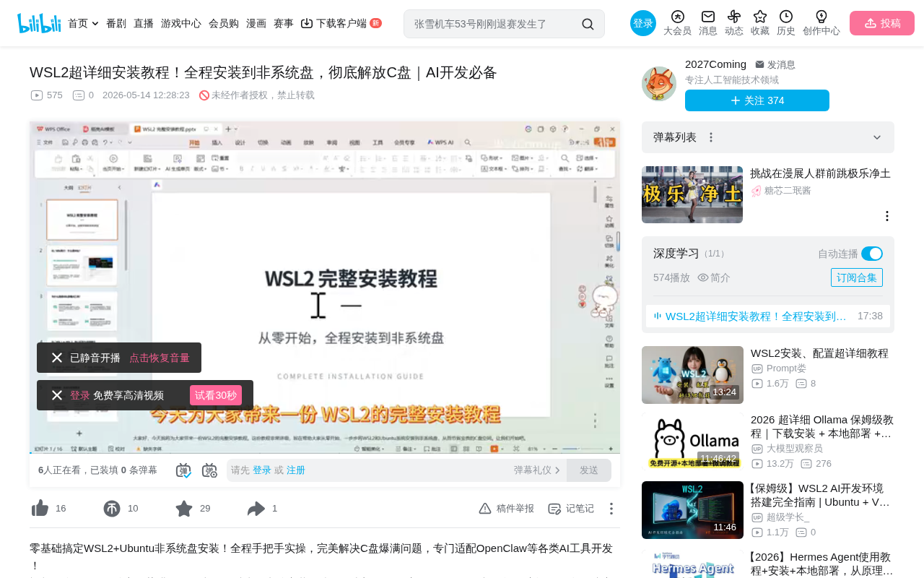Image resolution: width=924 pixels, height=578 pixels.
Task: Toggle the danmaku display switch icon
Action: tap(183, 470)
